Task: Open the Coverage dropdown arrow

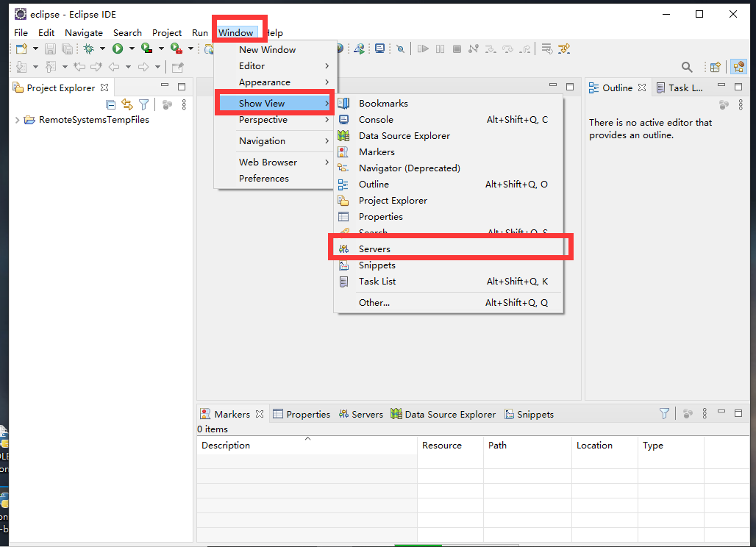Action: pyautogui.click(x=161, y=49)
